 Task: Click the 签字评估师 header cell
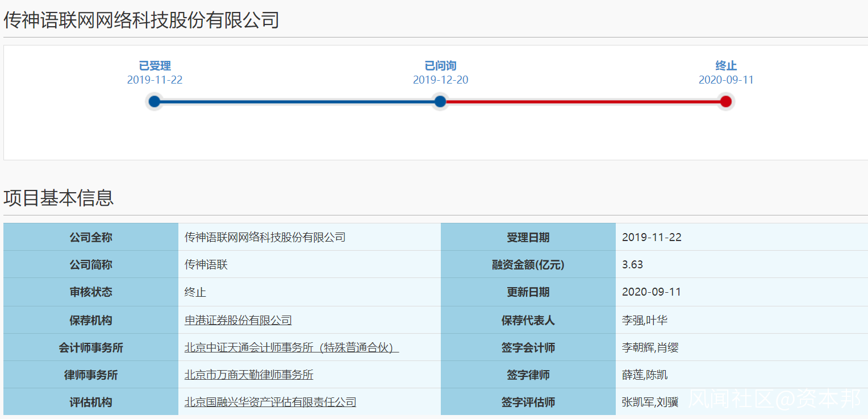coord(528,402)
